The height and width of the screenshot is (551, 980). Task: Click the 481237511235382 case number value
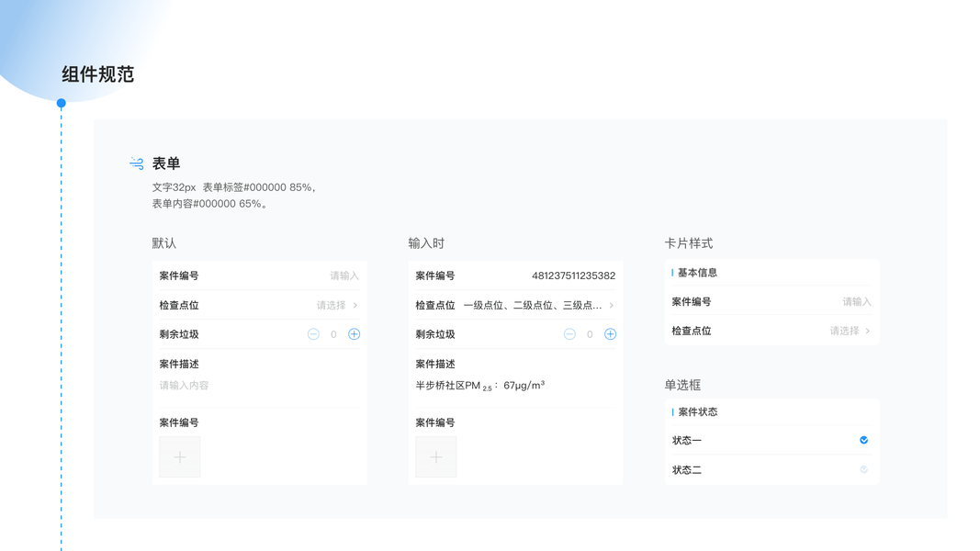tap(574, 275)
